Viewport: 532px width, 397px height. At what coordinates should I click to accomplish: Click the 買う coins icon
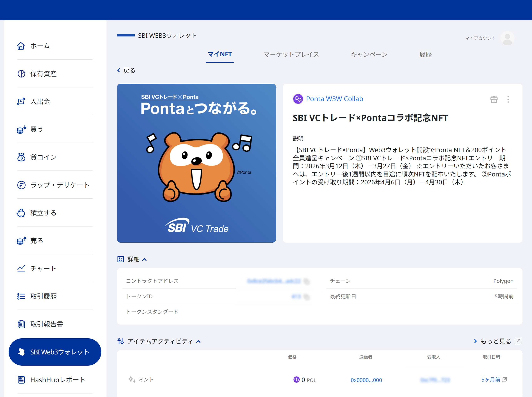[21, 129]
